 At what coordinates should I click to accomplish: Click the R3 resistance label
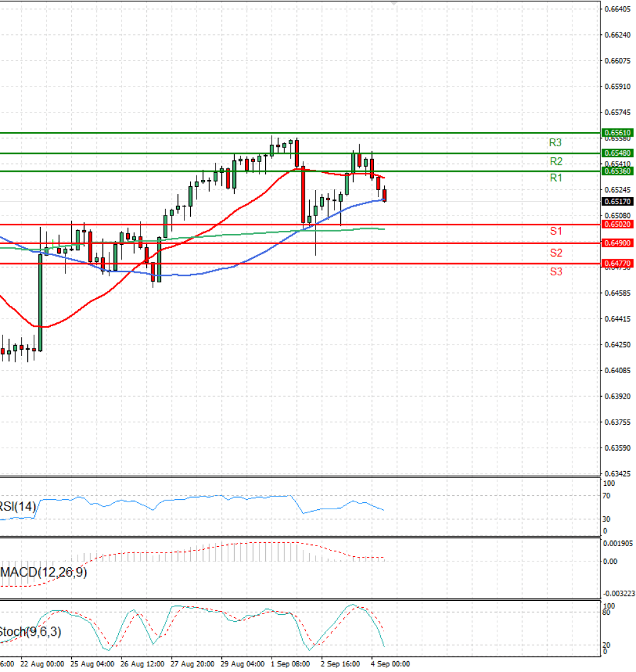coord(555,142)
